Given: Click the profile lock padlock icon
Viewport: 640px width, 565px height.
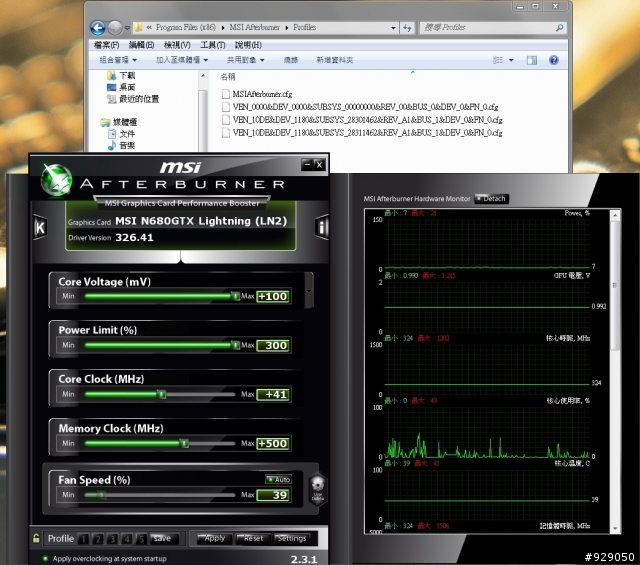Looking at the screenshot, I should point(37,539).
